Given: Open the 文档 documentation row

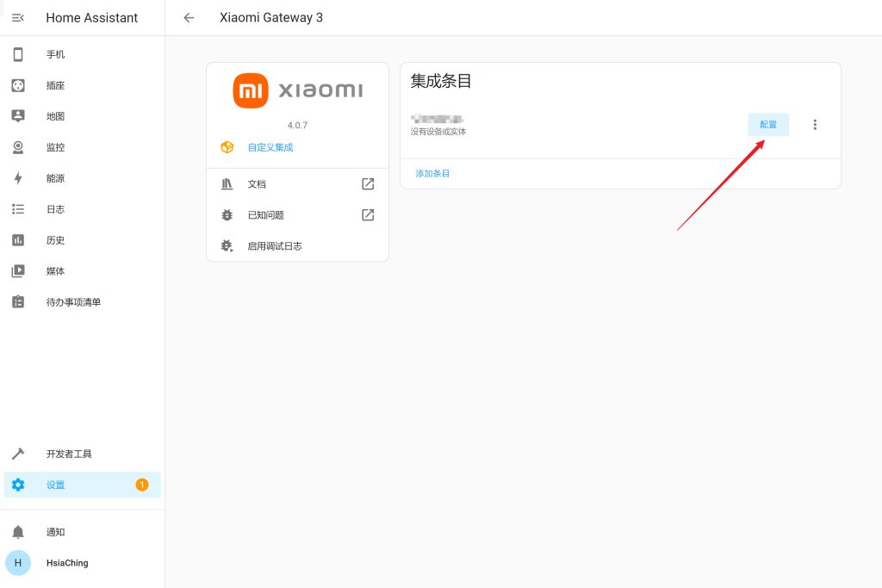Looking at the screenshot, I should (297, 184).
